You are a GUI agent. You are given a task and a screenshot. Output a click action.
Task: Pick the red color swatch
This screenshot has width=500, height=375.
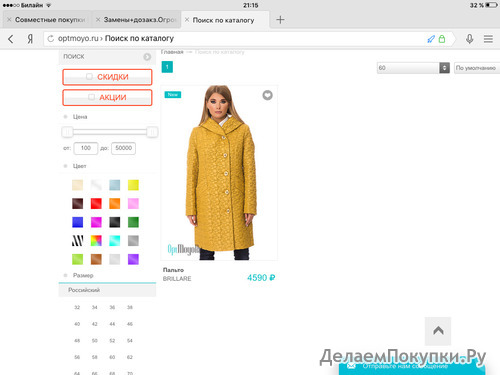click(x=96, y=203)
